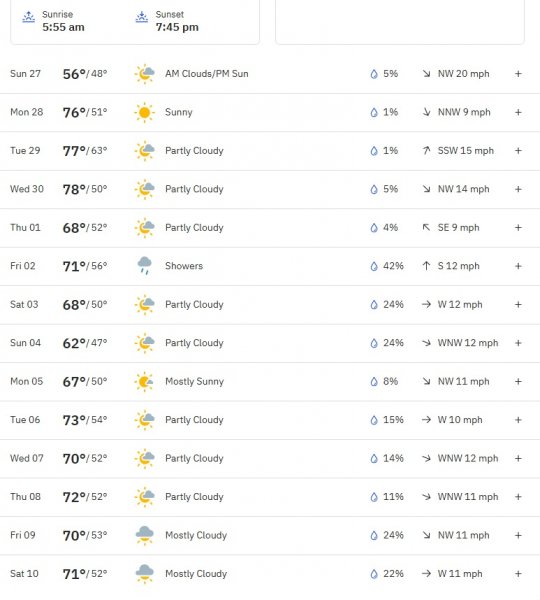Screen dimensions: 540x600
Task: Click the Sunny weather icon on Mon 28
Action: [x=145, y=112]
